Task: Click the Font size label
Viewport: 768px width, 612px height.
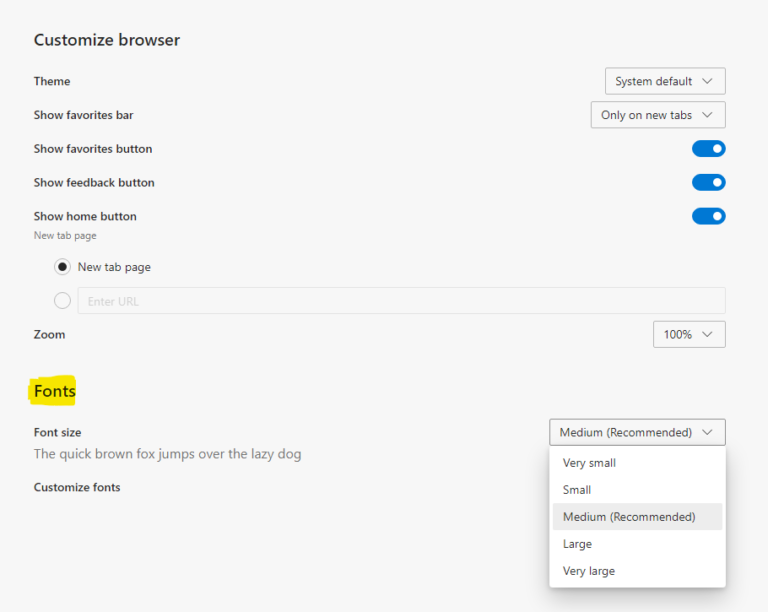Action: 58,432
